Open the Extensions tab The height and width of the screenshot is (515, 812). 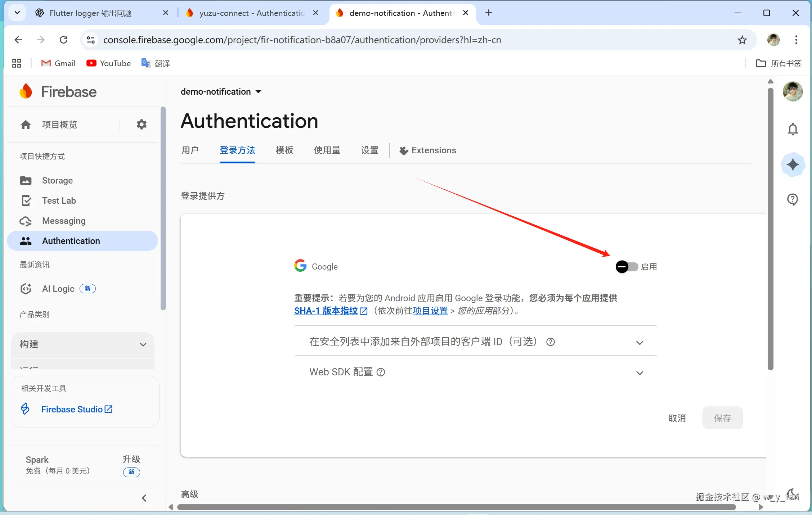coord(428,150)
